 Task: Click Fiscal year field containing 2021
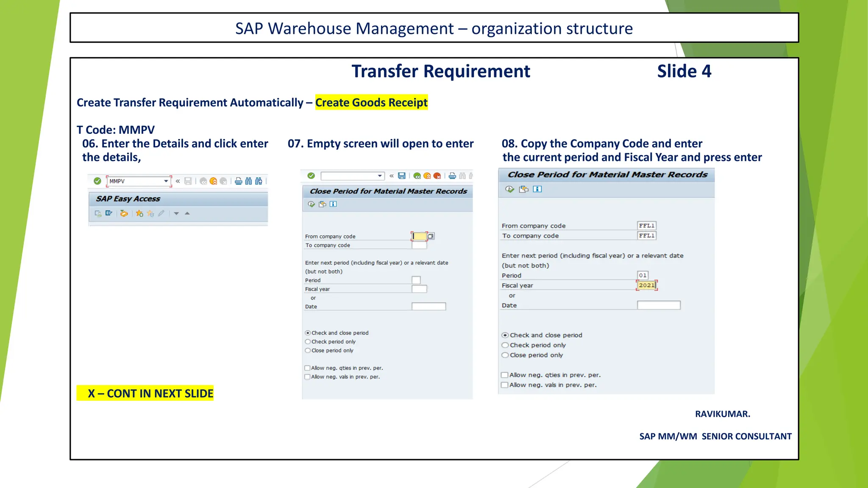647,285
